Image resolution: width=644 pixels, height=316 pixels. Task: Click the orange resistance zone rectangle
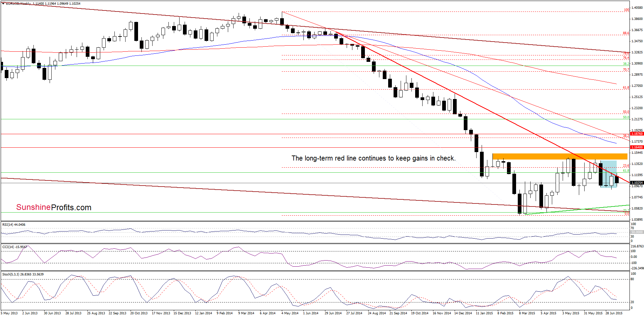tap(560, 156)
